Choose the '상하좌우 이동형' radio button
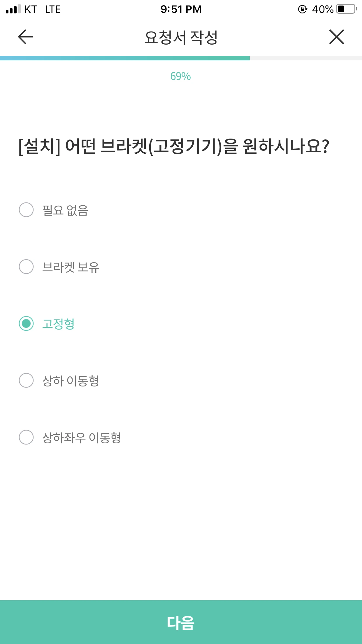The image size is (362, 644). coord(26,437)
